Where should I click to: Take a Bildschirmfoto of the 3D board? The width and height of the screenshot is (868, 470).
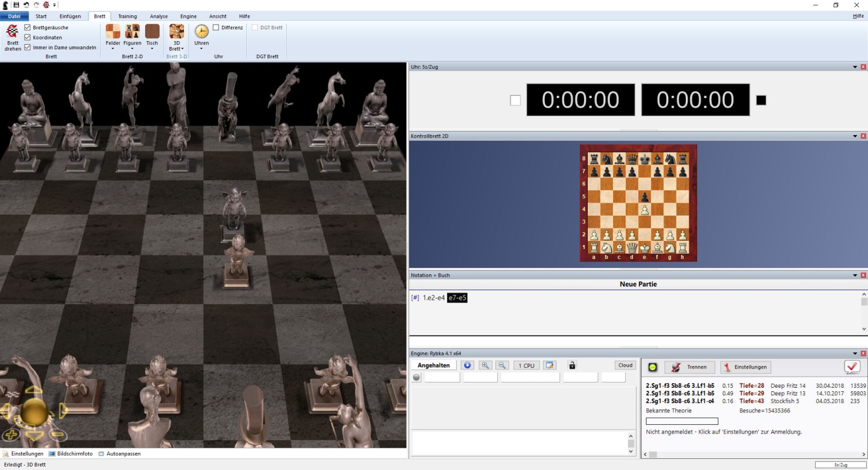pos(71,454)
